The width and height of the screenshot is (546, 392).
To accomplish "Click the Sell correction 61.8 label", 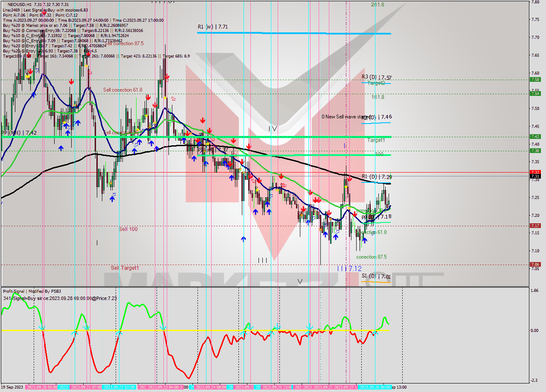I will click(123, 90).
